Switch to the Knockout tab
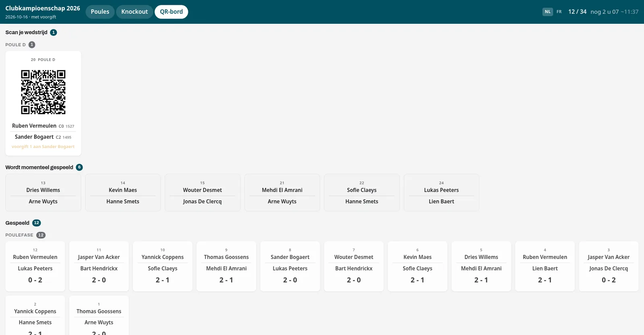This screenshot has height=335, width=644. pos(134,12)
